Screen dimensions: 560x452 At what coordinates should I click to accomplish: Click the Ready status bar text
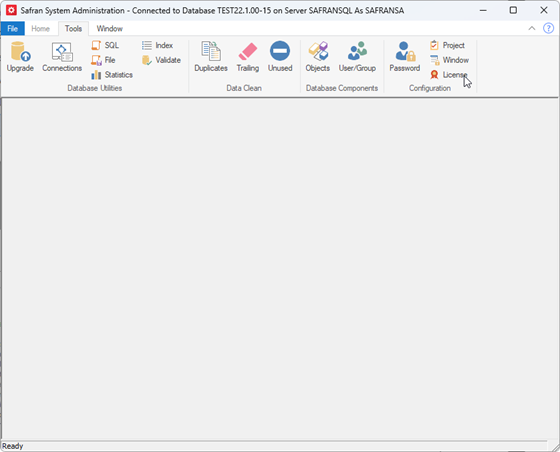(12, 446)
